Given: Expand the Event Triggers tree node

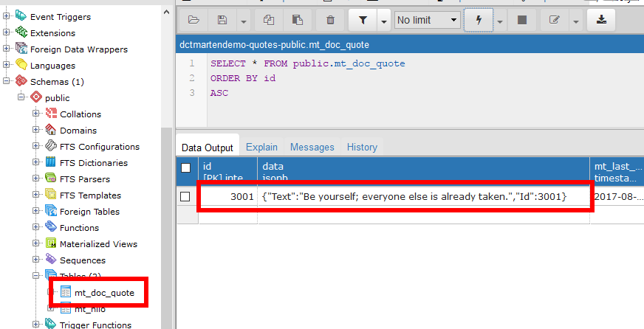Looking at the screenshot, I should tap(6, 17).
